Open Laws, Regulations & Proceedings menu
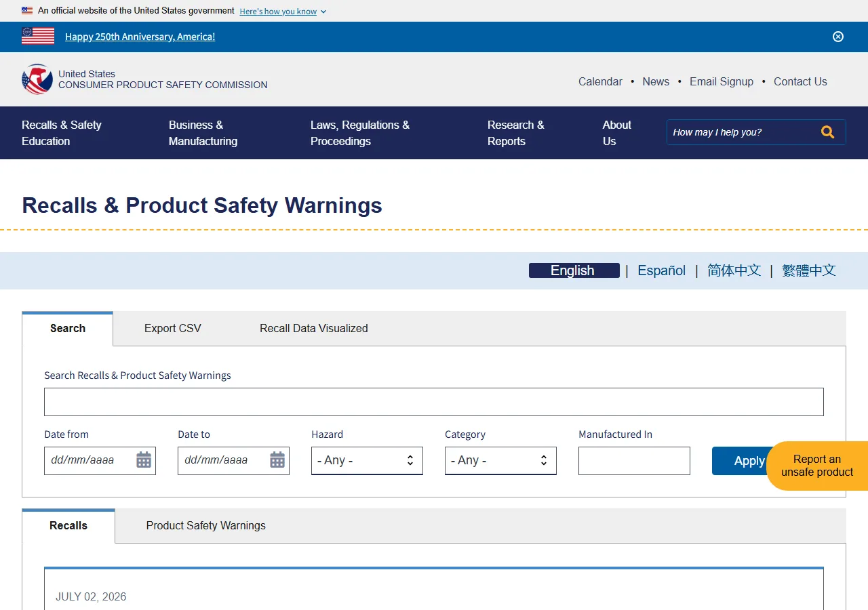868x610 pixels. [360, 133]
